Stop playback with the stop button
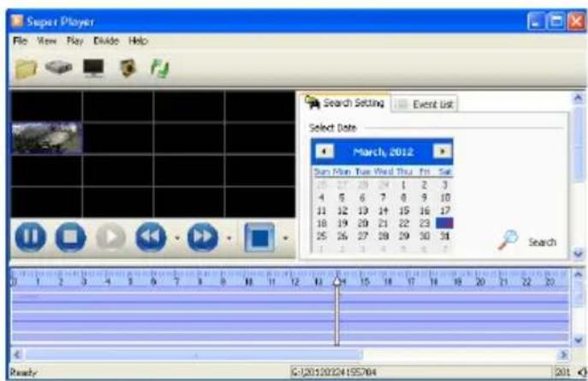This screenshot has height=381, width=588. coord(70,236)
